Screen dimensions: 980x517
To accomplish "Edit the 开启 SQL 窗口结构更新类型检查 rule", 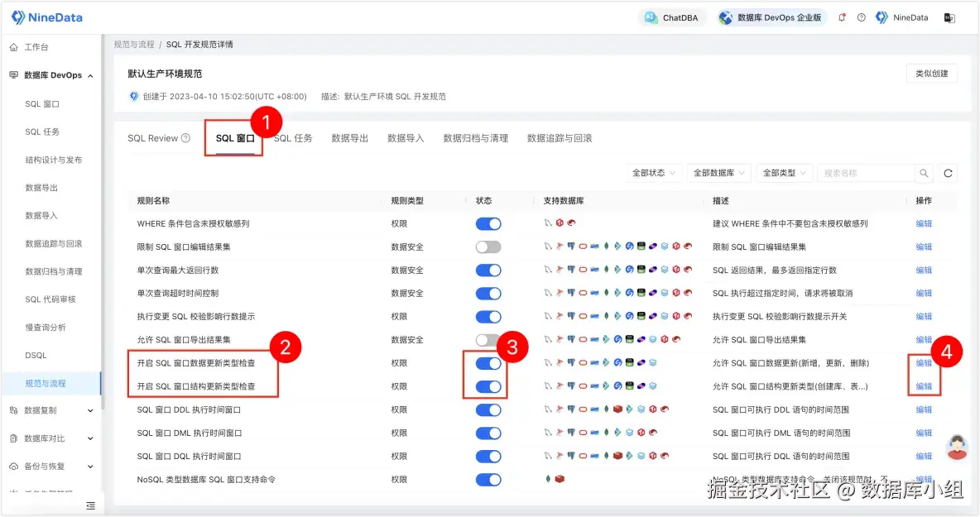I will click(x=925, y=385).
